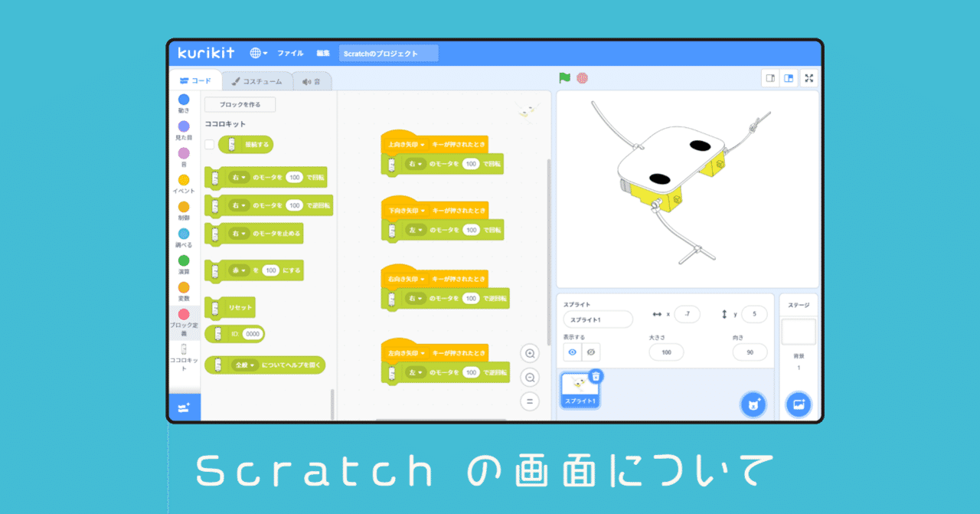Click the workspace vertical scrollbar
Image resolution: width=980 pixels, height=514 pixels.
point(548,251)
